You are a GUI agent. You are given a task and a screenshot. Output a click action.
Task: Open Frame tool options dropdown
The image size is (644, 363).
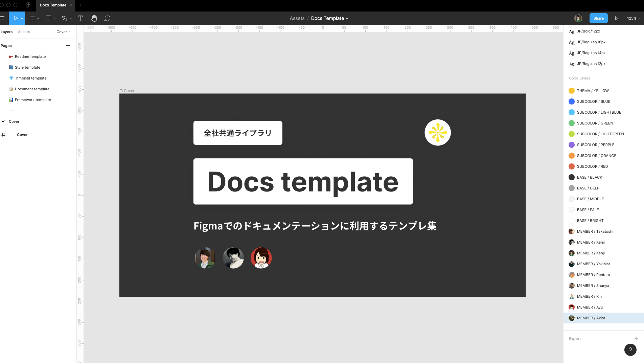tap(39, 19)
